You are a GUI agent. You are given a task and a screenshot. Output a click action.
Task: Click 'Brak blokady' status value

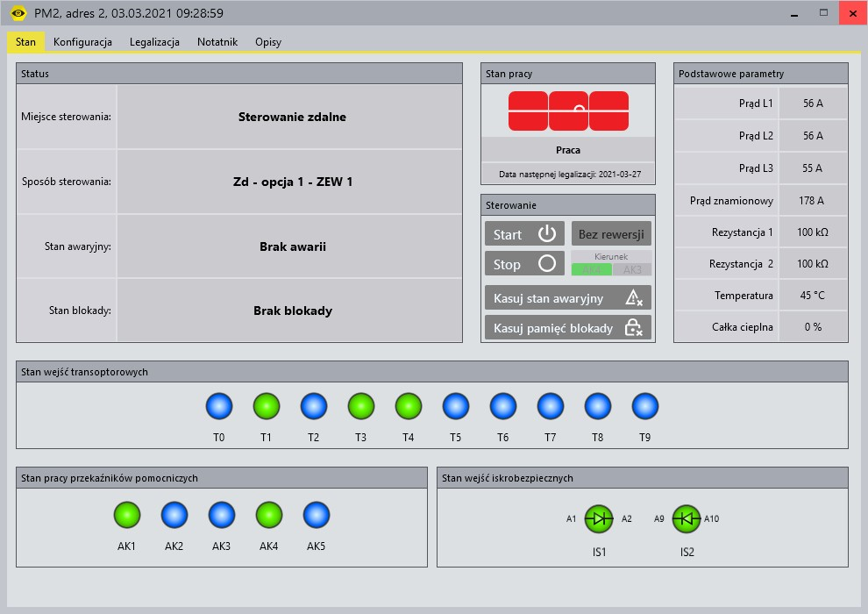[x=293, y=311]
